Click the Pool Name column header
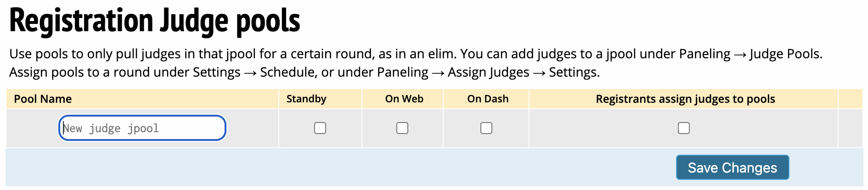The width and height of the screenshot is (868, 190). click(43, 99)
